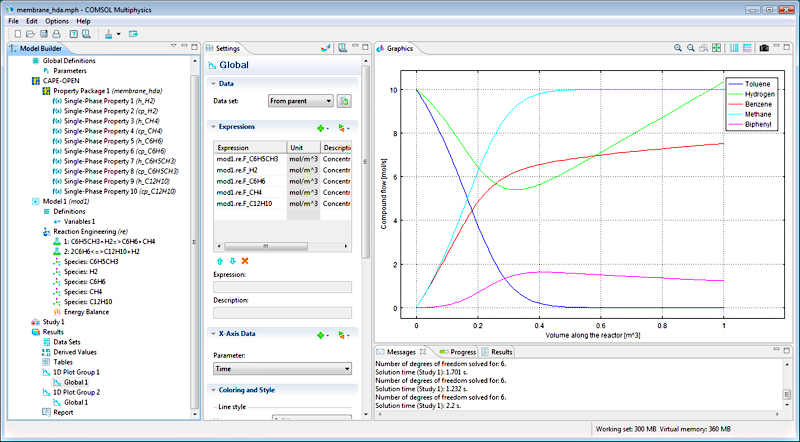The image size is (800, 442).
Task: Collapse the Expressions section
Action: [x=212, y=127]
